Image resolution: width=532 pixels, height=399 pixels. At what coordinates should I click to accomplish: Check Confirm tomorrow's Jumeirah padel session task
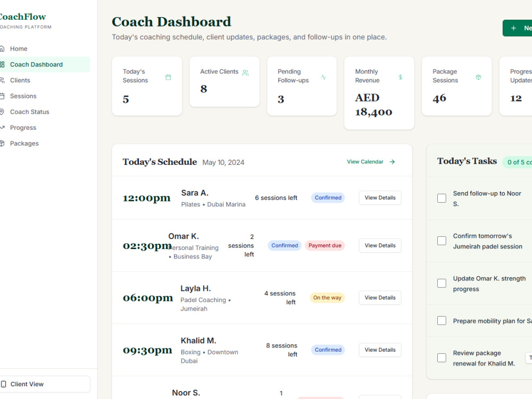coord(442,241)
